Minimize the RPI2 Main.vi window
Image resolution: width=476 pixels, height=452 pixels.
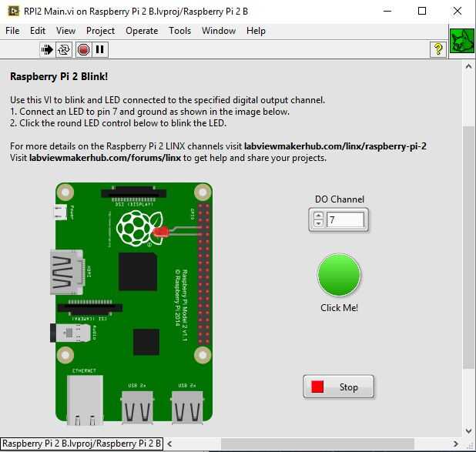[x=387, y=12]
